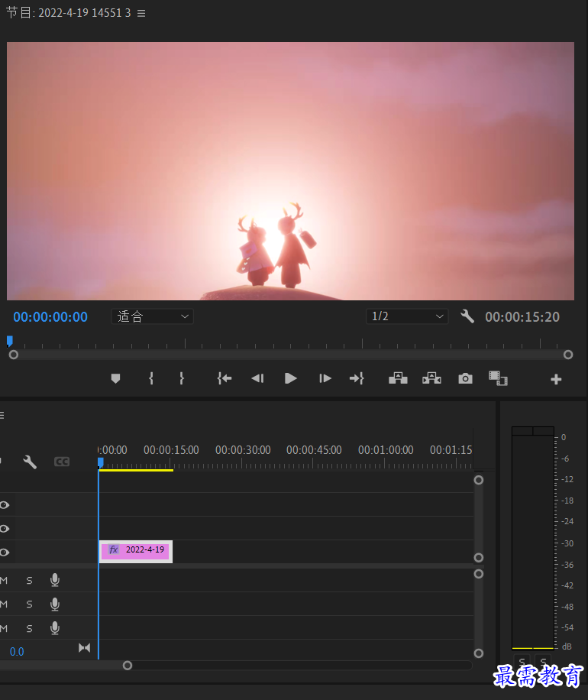Enable voice-over record on the second audio track

[x=55, y=604]
